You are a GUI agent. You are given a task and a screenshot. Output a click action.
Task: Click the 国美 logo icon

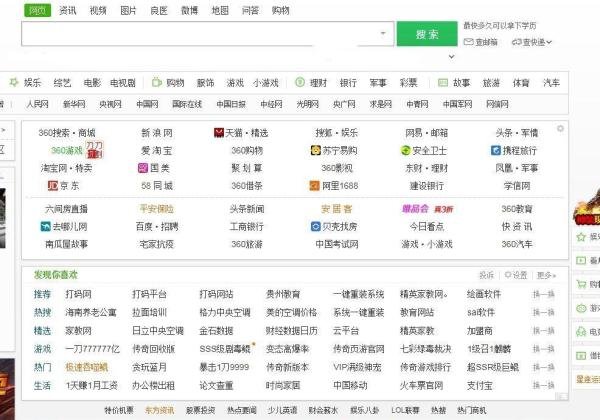click(x=143, y=168)
